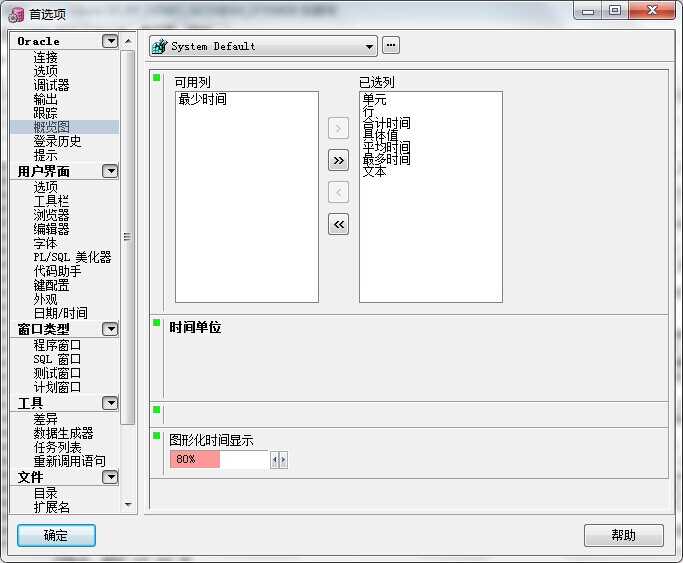The width and height of the screenshot is (683, 563).
Task: Select 合计时间 in the selected columns list
Action: (386, 123)
